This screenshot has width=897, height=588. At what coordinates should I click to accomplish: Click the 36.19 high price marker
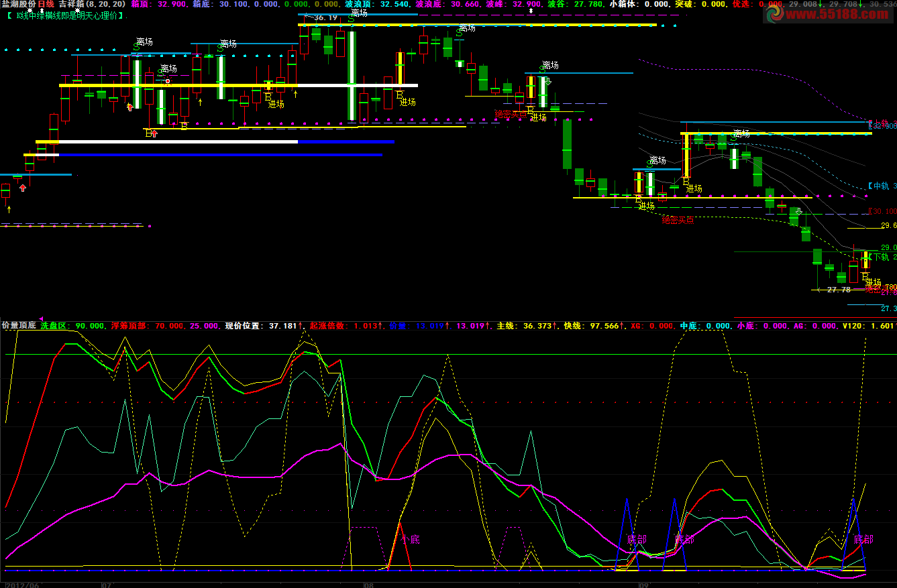click(x=325, y=17)
